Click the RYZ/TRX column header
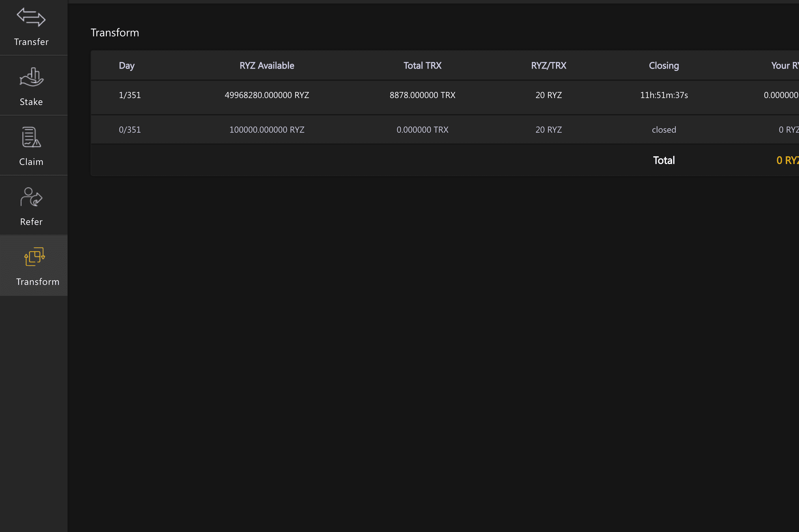The width and height of the screenshot is (799, 532). (x=548, y=65)
